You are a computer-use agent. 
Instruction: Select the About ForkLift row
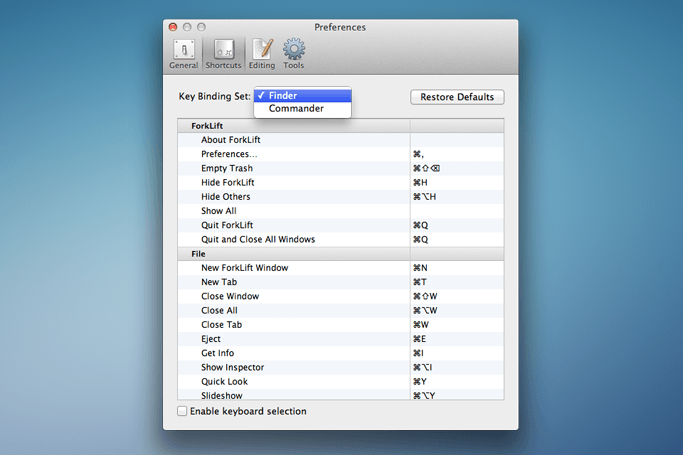click(341, 140)
